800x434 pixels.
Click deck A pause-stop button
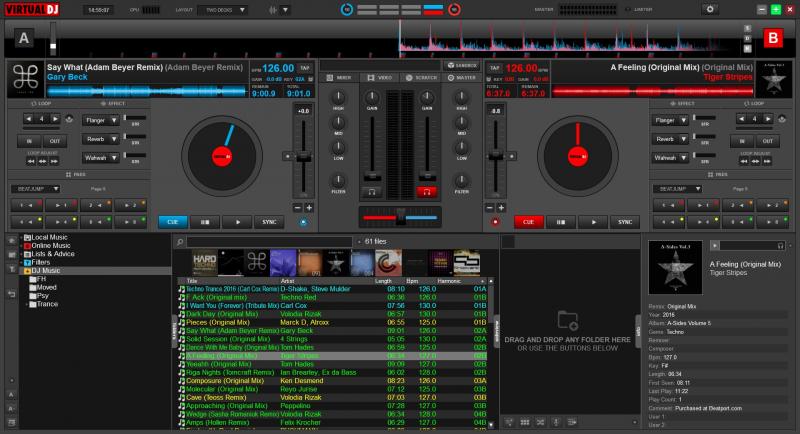(205, 222)
